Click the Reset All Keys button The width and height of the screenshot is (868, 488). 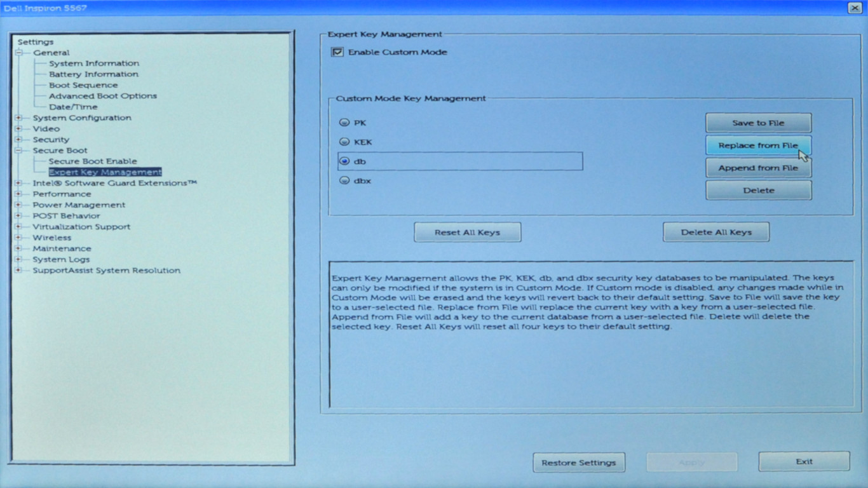(x=467, y=232)
